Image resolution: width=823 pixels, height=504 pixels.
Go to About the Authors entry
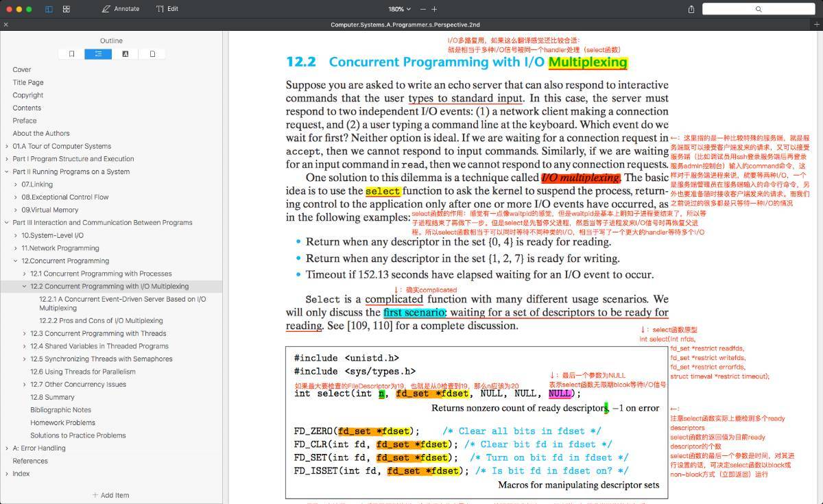(41, 133)
